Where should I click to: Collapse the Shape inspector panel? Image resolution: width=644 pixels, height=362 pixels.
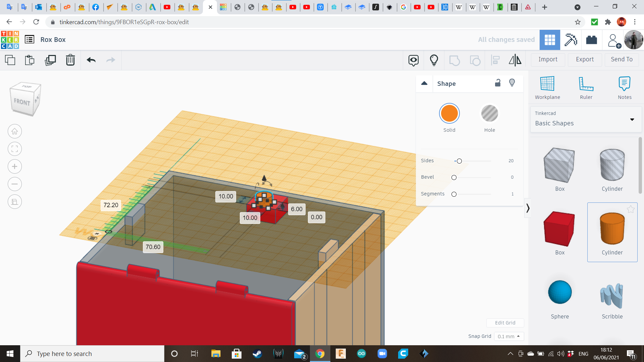pyautogui.click(x=424, y=83)
